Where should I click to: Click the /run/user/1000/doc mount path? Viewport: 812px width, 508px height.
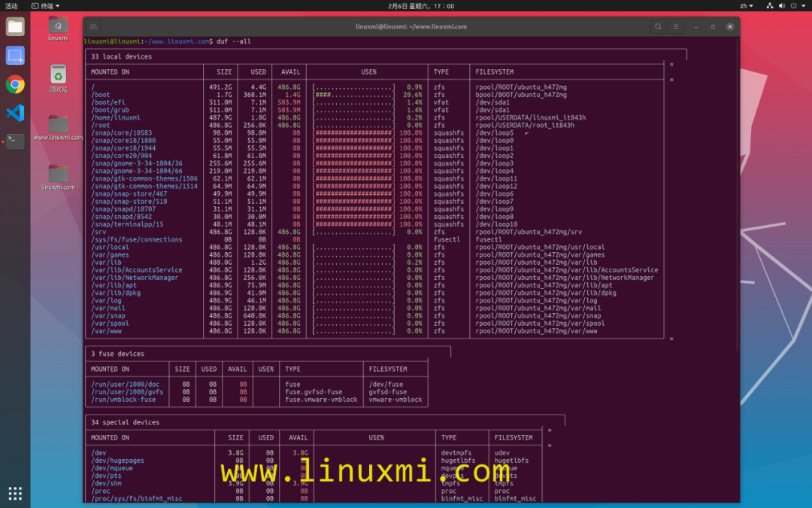coord(126,384)
